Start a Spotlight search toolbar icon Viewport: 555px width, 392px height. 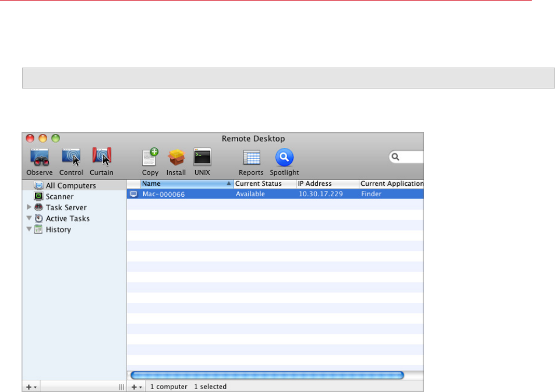[284, 157]
